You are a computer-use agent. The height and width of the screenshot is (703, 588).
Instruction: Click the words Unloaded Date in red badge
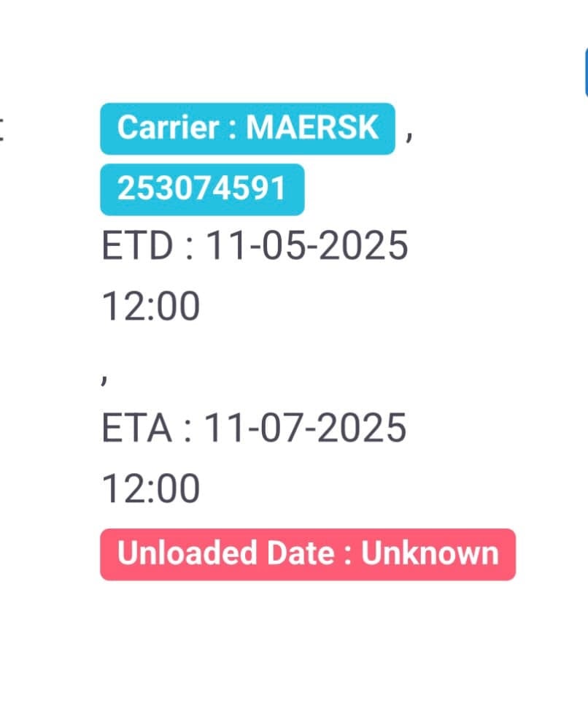[x=226, y=553]
